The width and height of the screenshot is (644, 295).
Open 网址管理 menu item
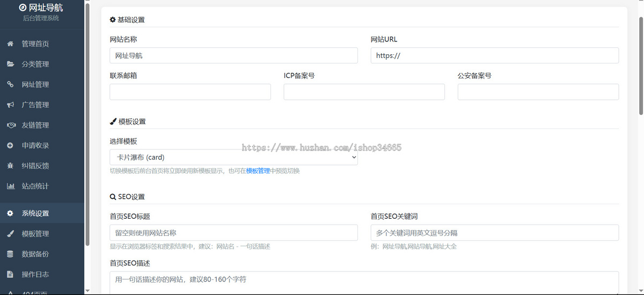[x=42, y=85]
